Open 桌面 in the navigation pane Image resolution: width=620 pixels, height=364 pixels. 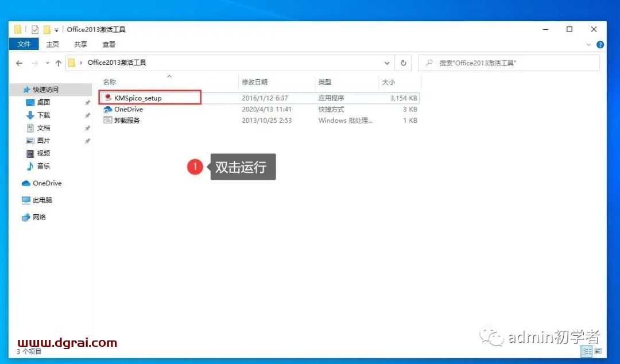(x=44, y=102)
